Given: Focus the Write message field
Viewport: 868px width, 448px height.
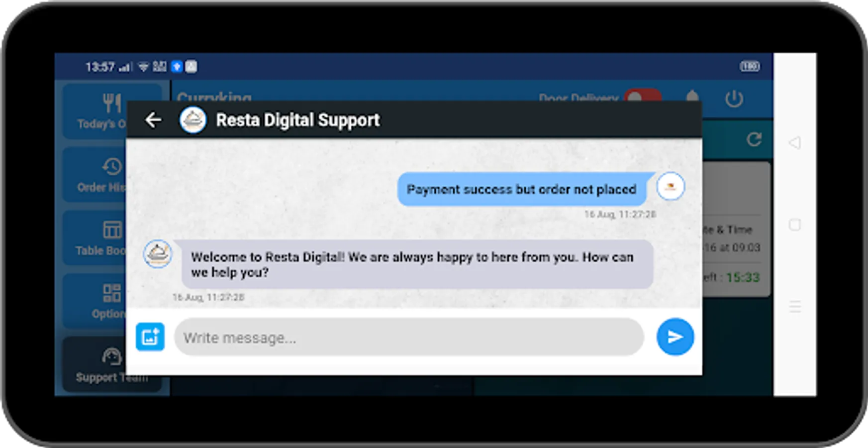Looking at the screenshot, I should (x=409, y=337).
